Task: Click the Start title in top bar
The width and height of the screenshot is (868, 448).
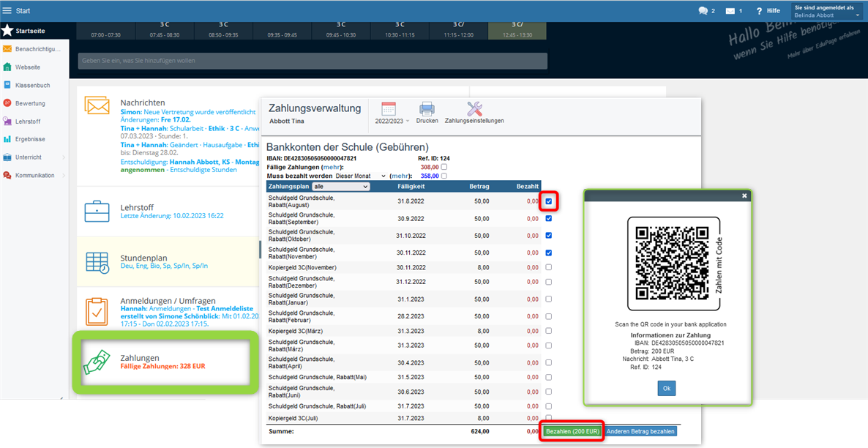Action: (23, 10)
